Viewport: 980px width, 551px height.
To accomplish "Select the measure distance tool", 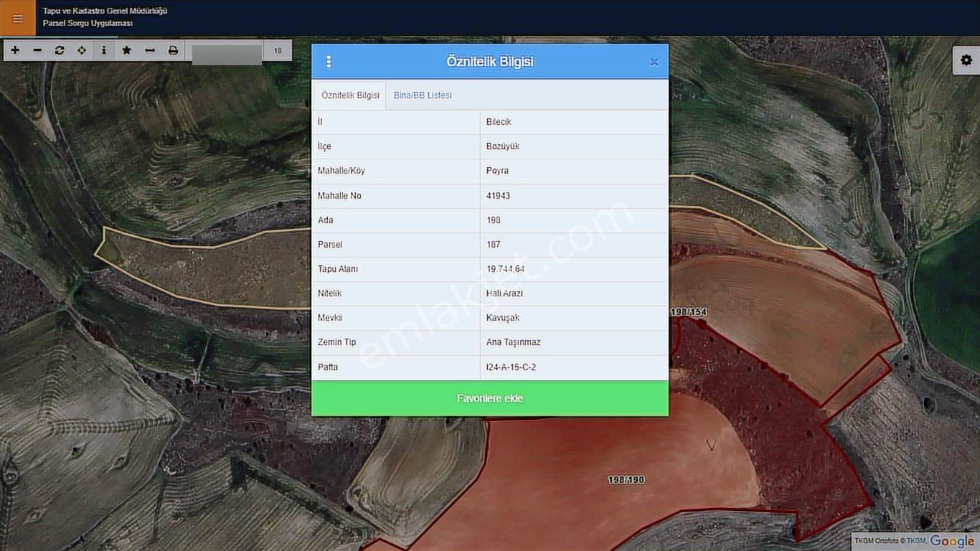I will (x=150, y=50).
